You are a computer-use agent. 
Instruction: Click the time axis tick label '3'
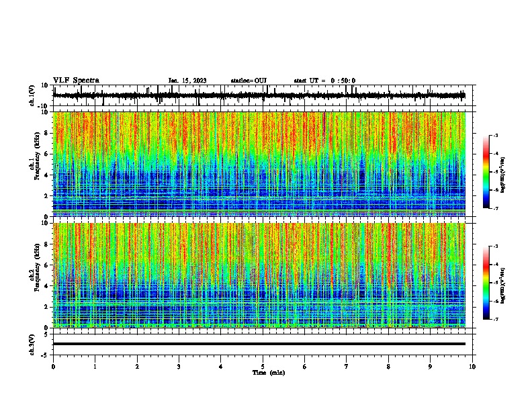(179, 367)
